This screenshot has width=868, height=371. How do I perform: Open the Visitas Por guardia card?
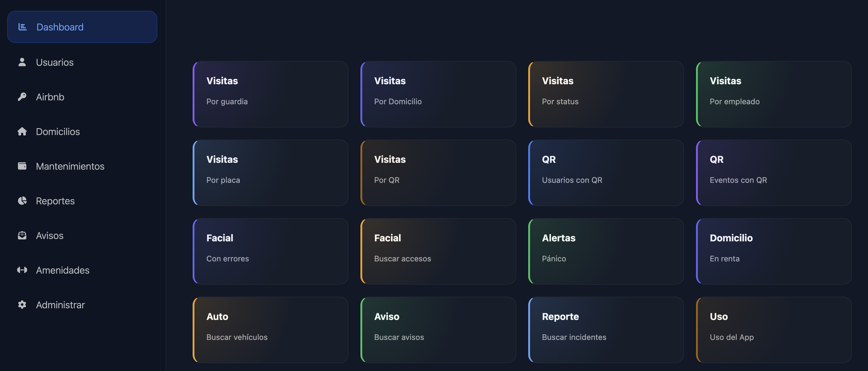point(270,94)
